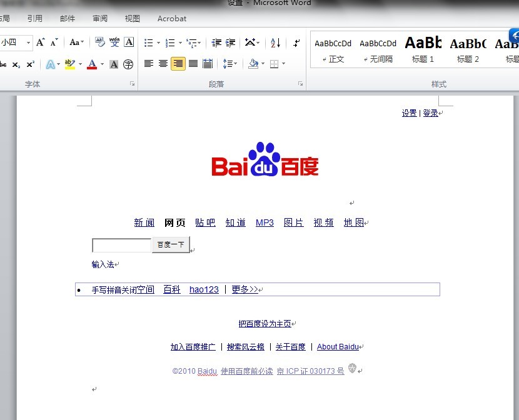Apply red font color

pos(92,64)
